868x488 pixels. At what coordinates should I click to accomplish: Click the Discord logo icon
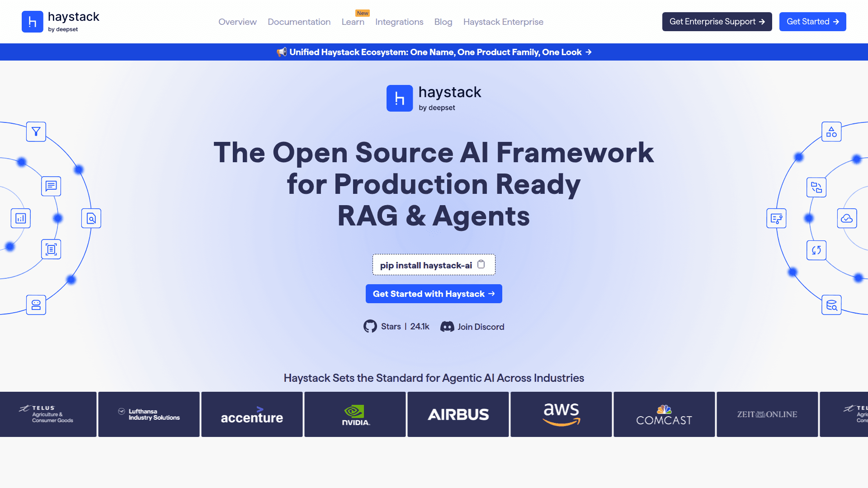coord(447,326)
